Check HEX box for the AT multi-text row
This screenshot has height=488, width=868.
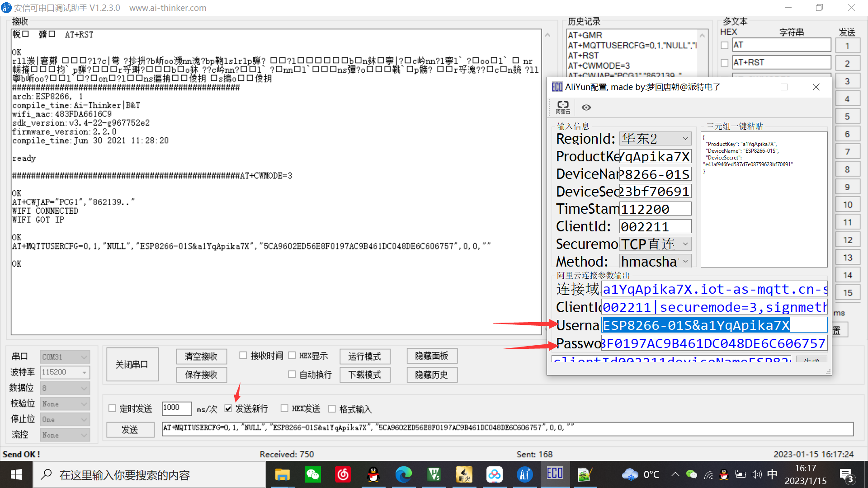point(725,45)
